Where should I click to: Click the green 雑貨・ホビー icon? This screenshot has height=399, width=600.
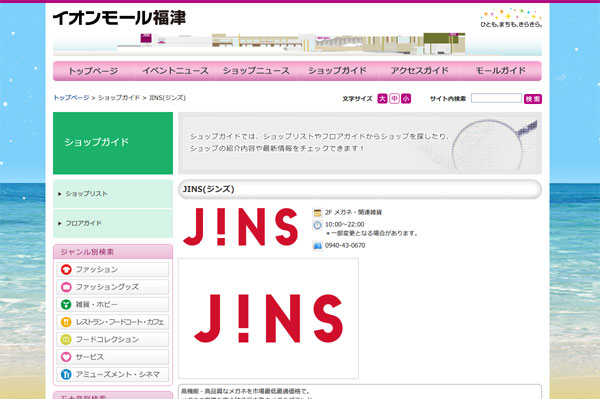point(66,305)
